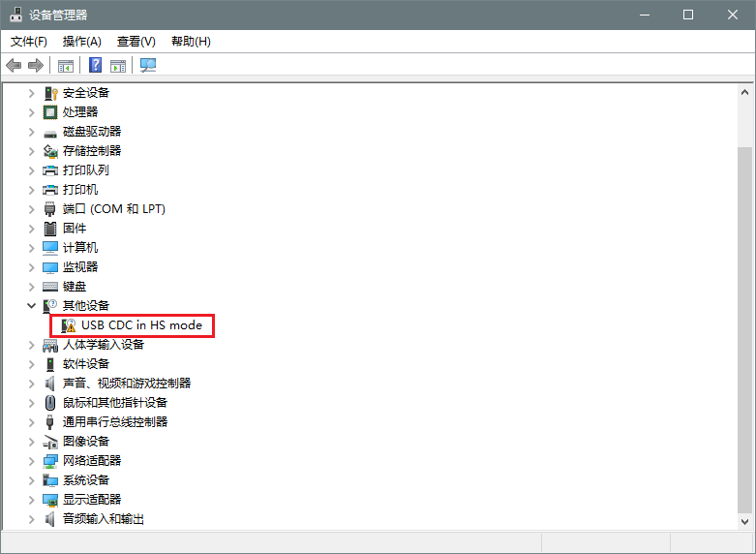This screenshot has width=756, height=554.
Task: Click the warning icon beside USB CDC device
Action: pos(69,325)
